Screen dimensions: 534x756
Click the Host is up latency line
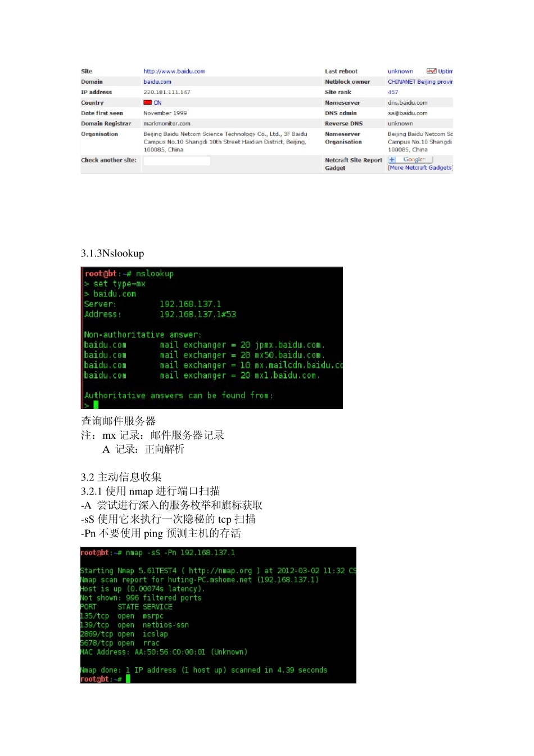coord(143,589)
